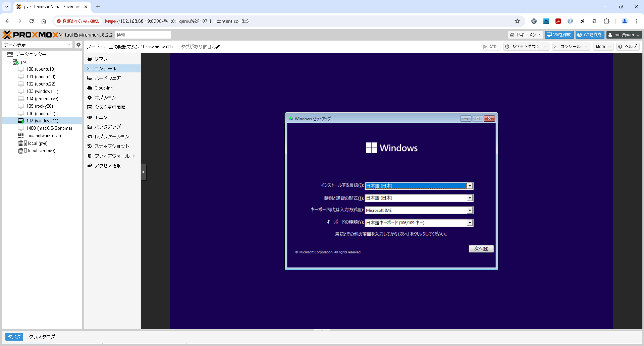644x346 pixels.
Task: Open the Replication panel
Action: (112, 136)
